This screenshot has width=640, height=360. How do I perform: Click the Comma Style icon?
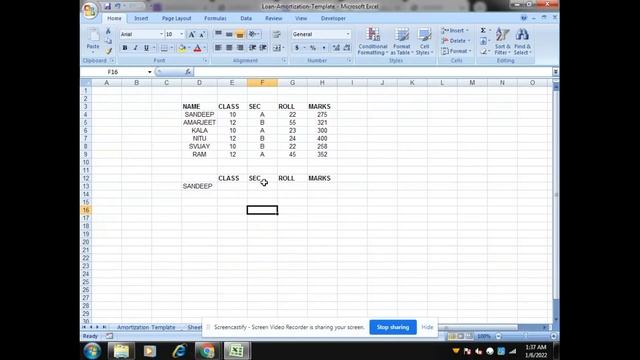324,48
